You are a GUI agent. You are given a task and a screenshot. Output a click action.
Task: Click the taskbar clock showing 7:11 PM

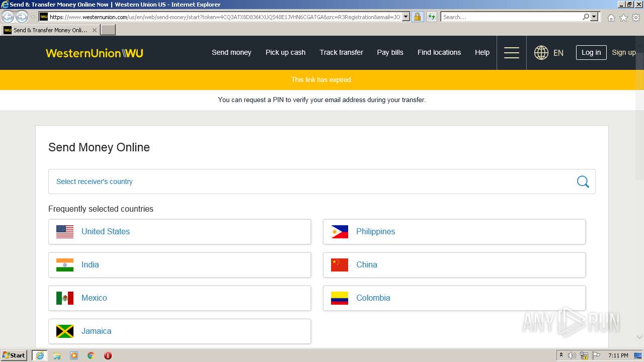618,355
